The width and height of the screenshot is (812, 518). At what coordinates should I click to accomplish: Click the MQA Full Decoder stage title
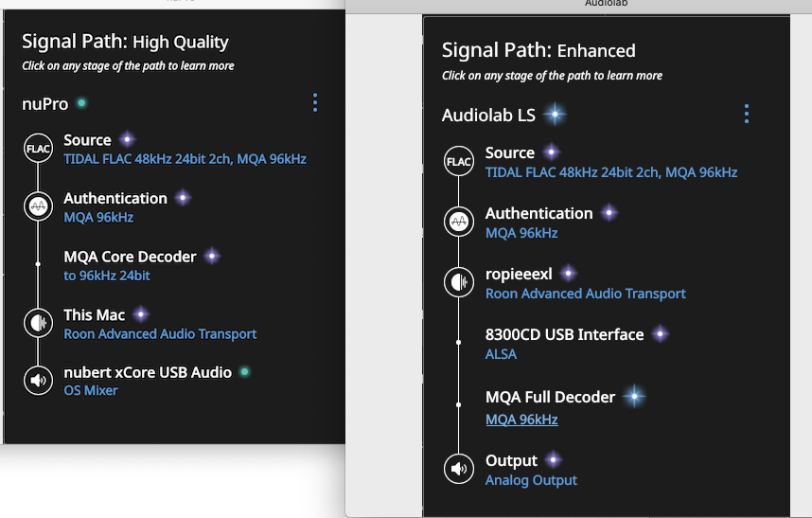pyautogui.click(x=550, y=397)
